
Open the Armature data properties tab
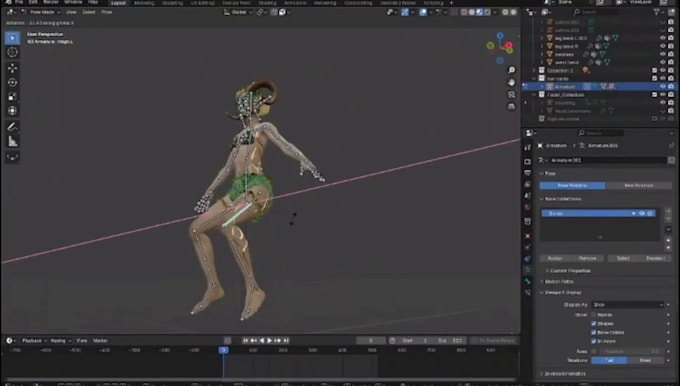pos(527,270)
